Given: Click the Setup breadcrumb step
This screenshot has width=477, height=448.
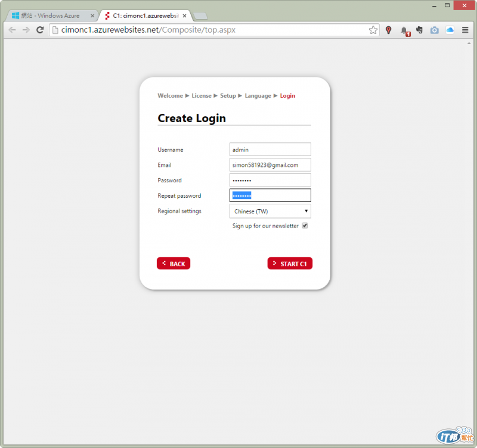Looking at the screenshot, I should pos(228,96).
